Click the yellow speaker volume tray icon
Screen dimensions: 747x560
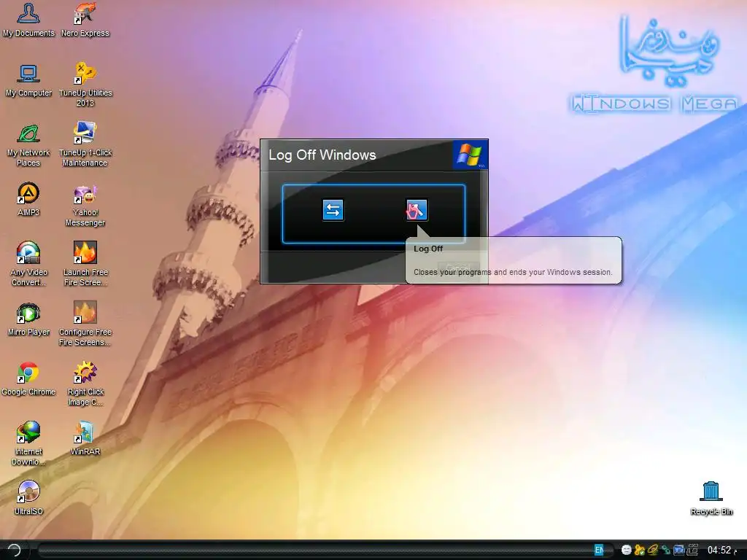coord(653,550)
